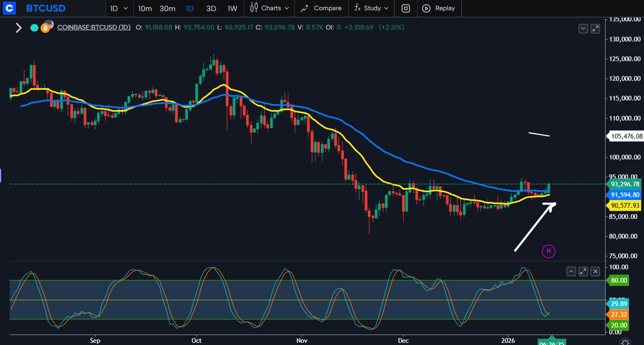Start chart Replay mode
This screenshot has height=345, width=644.
[x=438, y=8]
